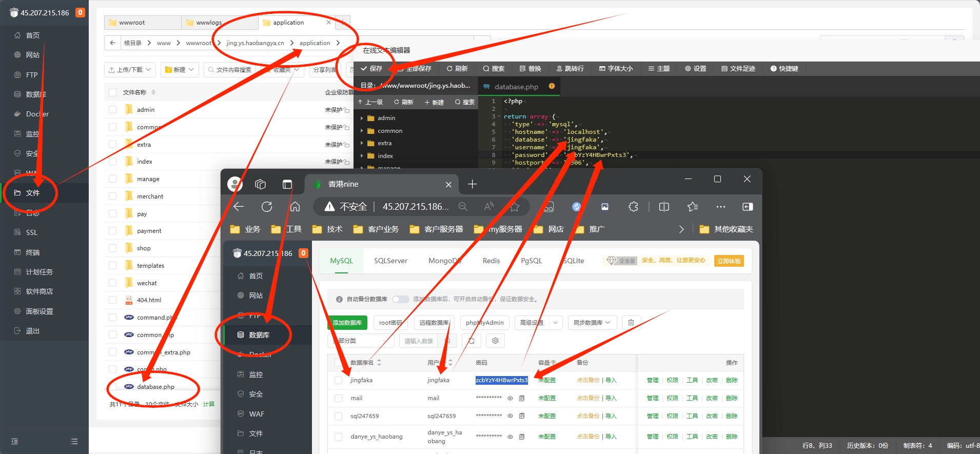Open the browser workspaces icon

261,184
